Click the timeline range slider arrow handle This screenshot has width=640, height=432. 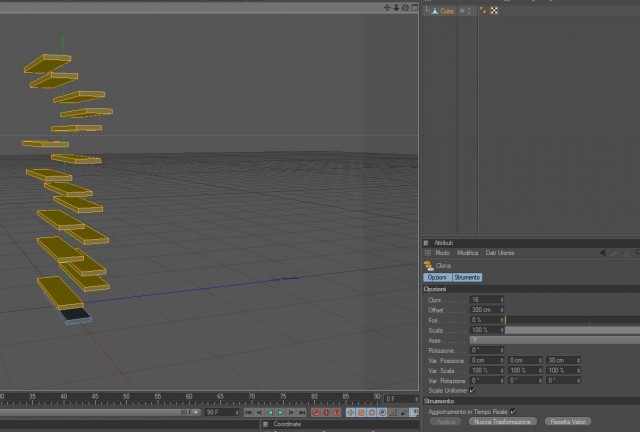click(x=197, y=412)
